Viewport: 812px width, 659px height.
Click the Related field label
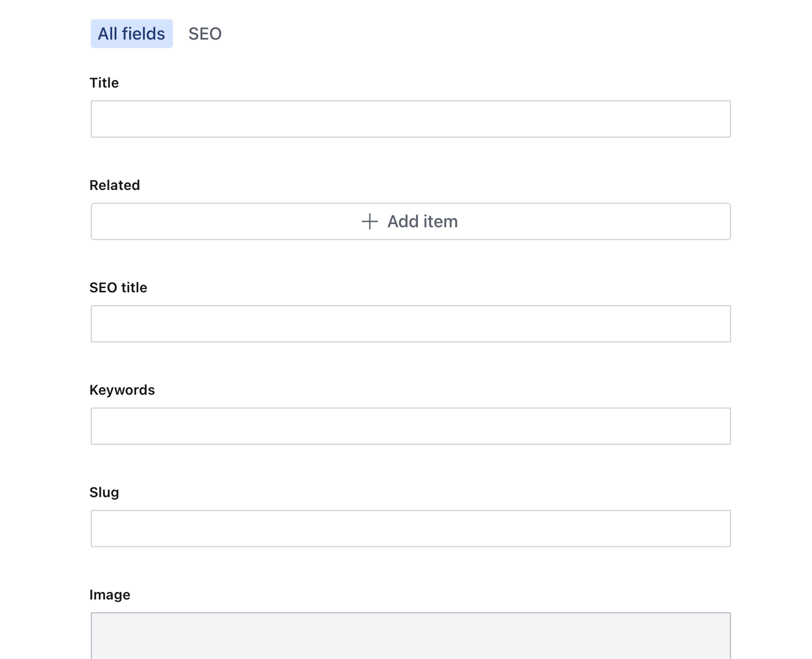[115, 185]
